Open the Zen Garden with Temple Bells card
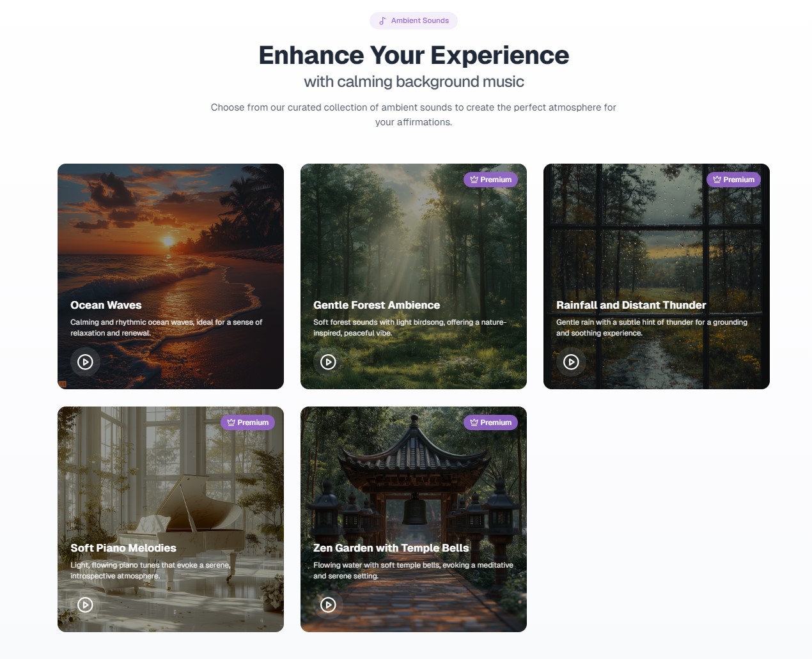Viewport: 812px width, 659px height. (x=413, y=486)
